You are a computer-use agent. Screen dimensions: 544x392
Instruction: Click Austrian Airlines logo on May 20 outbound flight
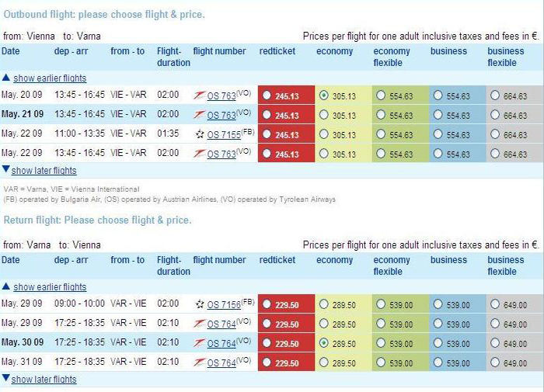point(199,95)
